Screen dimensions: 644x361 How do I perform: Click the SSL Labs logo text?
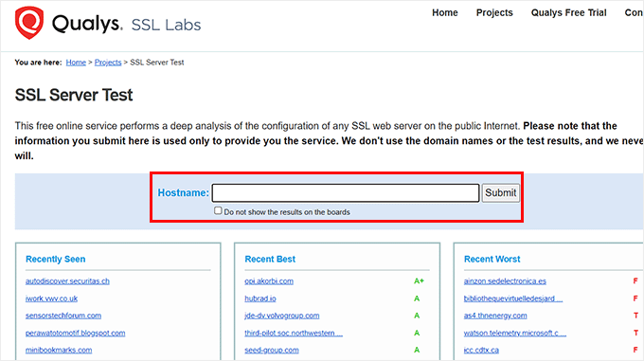pos(166,25)
